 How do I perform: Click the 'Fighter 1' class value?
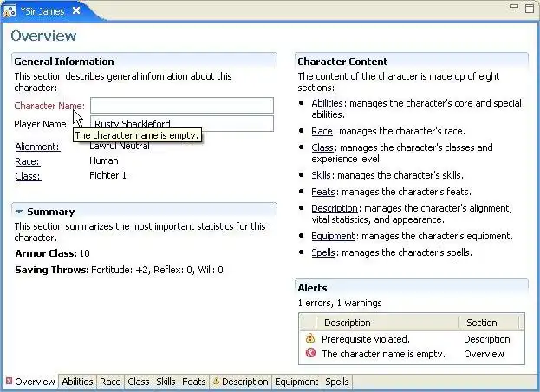point(107,176)
